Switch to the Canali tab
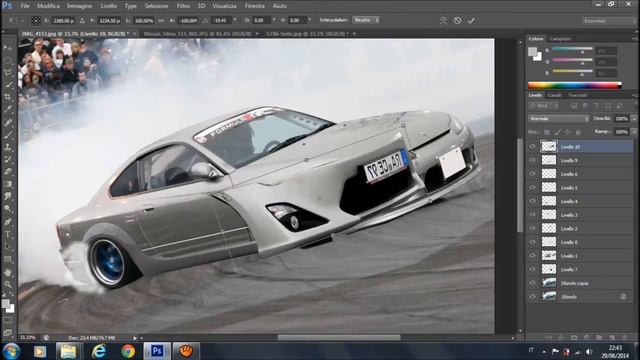640x360 pixels. (554, 95)
